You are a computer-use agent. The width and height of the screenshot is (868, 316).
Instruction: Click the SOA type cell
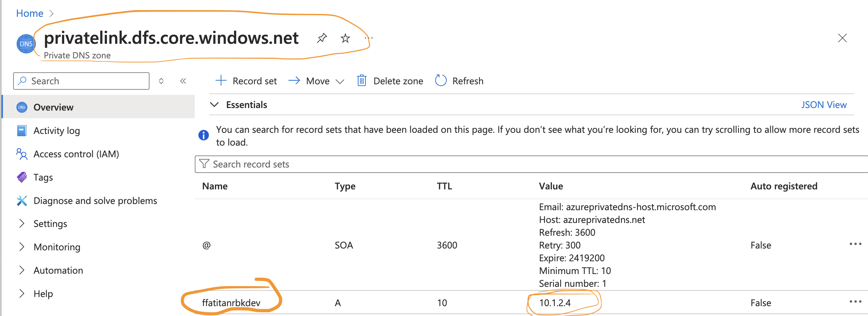coord(344,245)
